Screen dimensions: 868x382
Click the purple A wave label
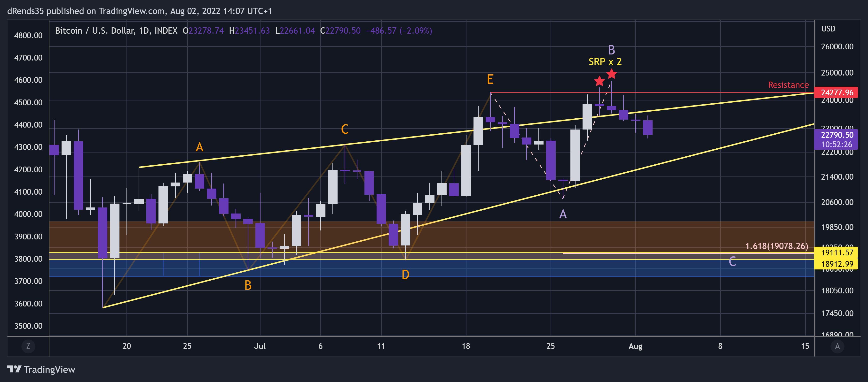click(x=563, y=214)
